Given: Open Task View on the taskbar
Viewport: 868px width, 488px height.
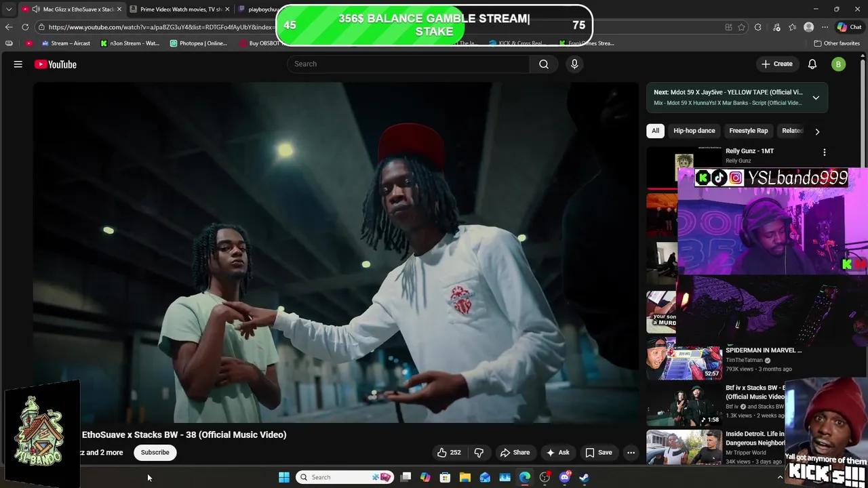Looking at the screenshot, I should coord(406,477).
